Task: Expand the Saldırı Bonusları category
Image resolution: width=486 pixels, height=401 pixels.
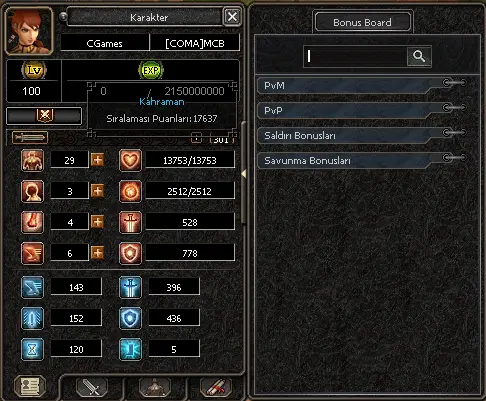Action: [362, 135]
